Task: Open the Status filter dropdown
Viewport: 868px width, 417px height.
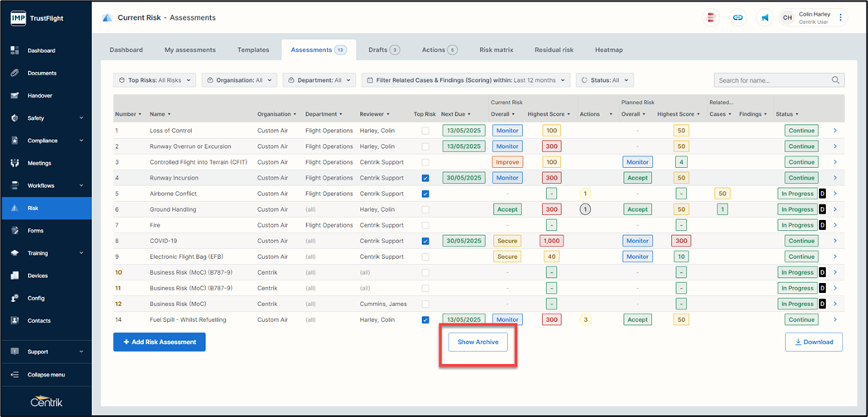Action: [605, 80]
